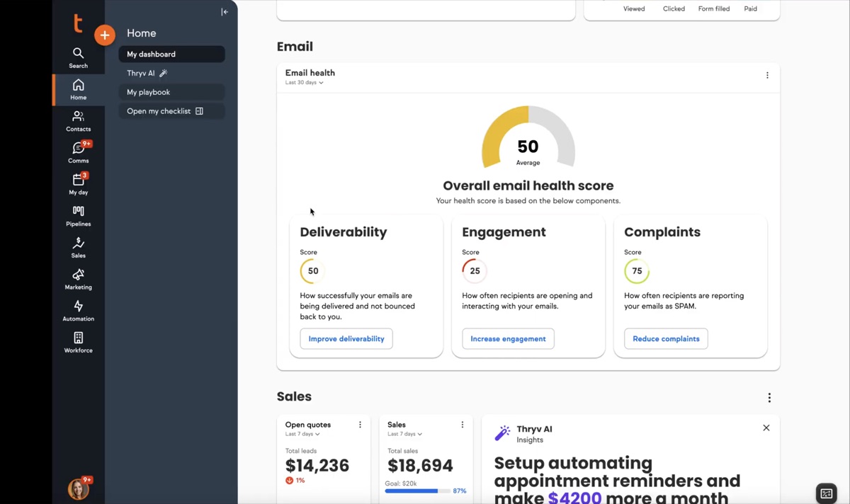Select Thryv AI menu item

[172, 73]
